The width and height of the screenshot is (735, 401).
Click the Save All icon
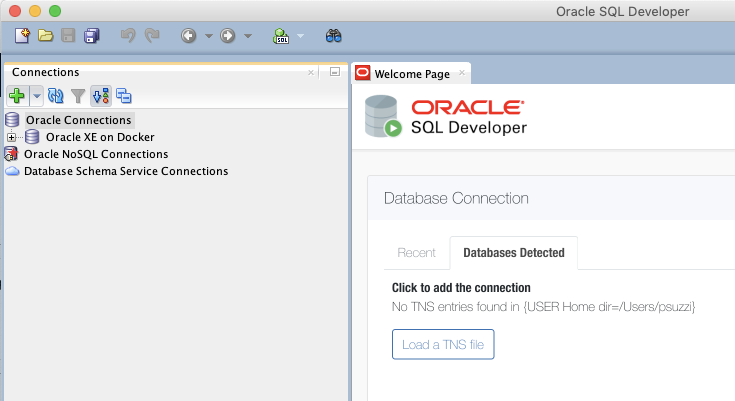(91, 36)
